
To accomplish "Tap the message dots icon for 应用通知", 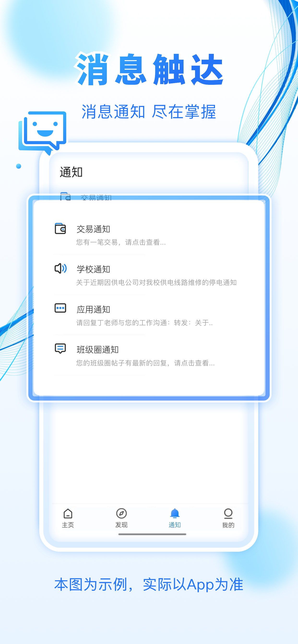I will (x=60, y=308).
